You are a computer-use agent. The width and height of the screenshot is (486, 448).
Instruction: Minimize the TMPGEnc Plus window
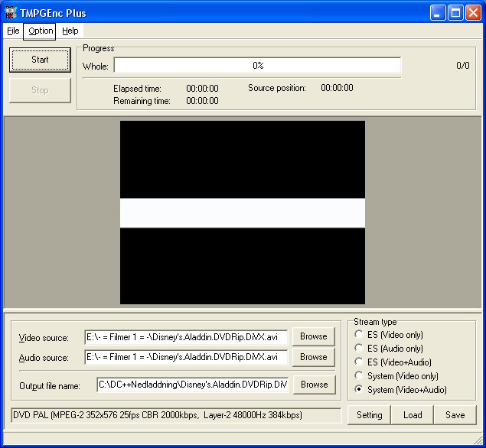[x=438, y=13]
